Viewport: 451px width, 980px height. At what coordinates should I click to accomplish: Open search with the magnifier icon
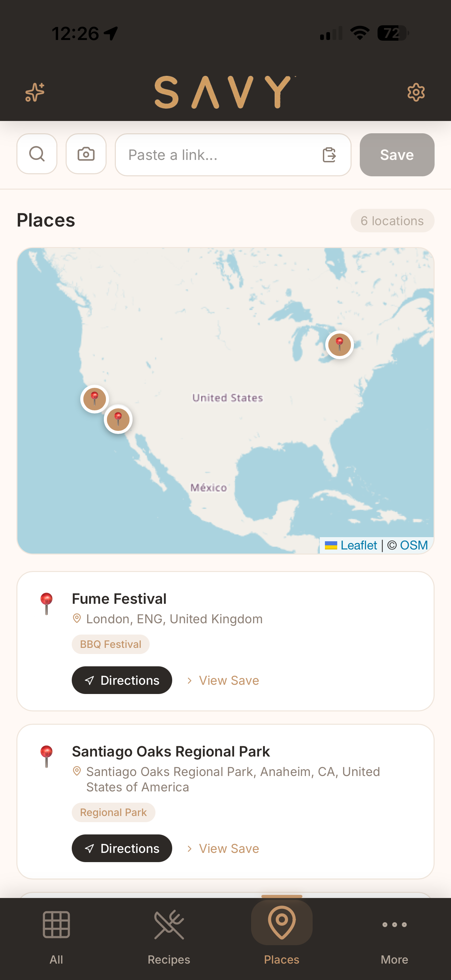point(37,154)
